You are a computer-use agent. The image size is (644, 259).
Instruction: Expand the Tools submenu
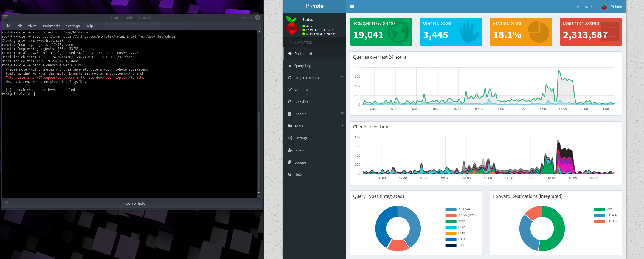(x=342, y=125)
